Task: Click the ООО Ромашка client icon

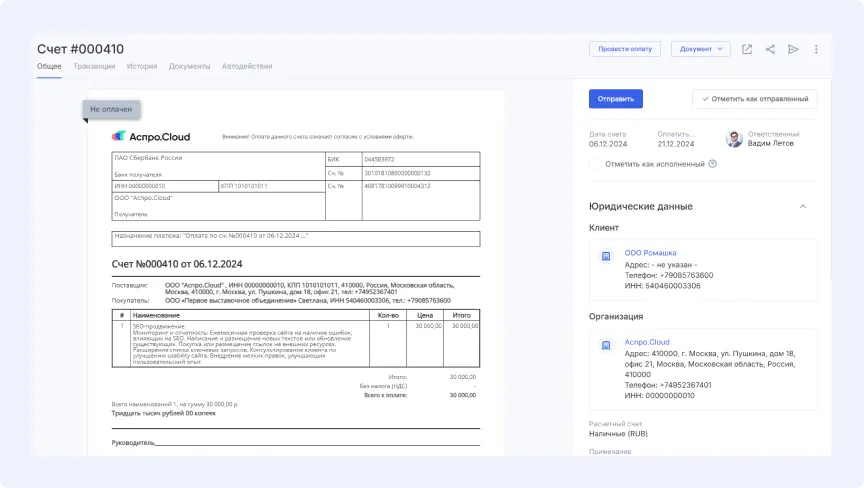Action: tap(606, 257)
